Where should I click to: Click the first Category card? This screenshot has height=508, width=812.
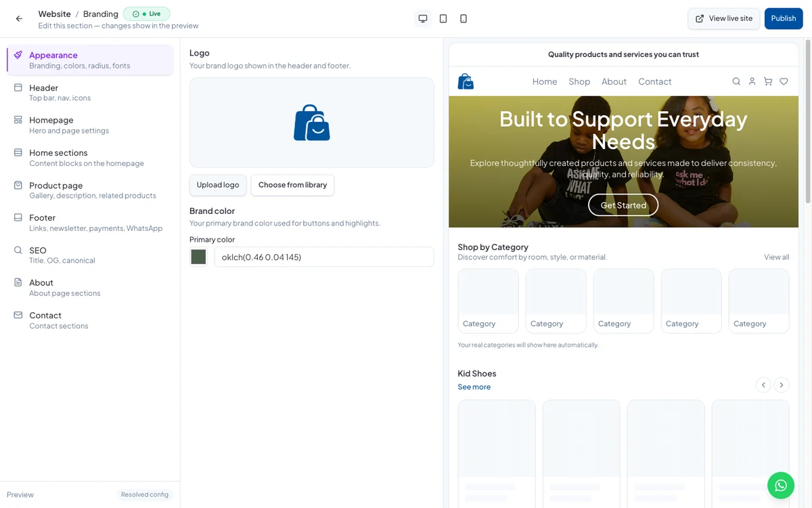click(488, 301)
